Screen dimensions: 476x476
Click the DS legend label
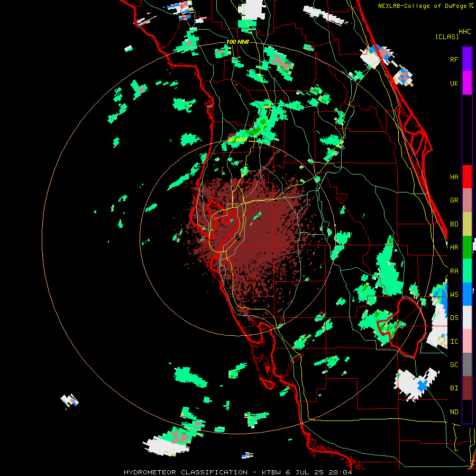point(454,318)
